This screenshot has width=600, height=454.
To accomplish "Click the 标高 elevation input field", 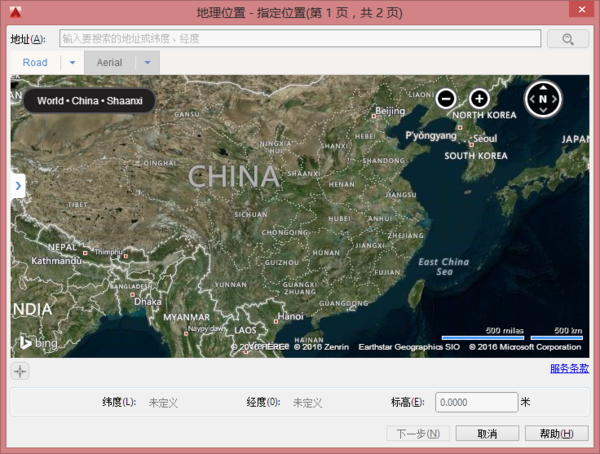I will click(x=476, y=402).
